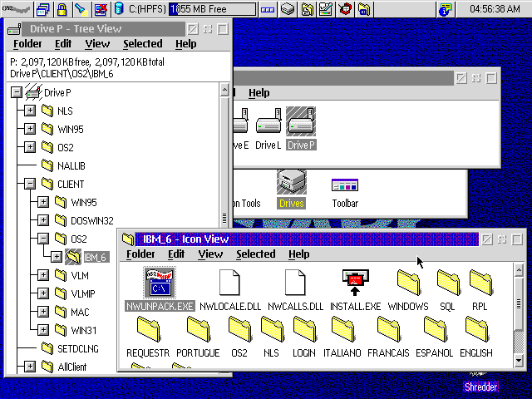532x399 pixels.
Task: Open Folder menu in Drive P window
Action: click(x=27, y=43)
